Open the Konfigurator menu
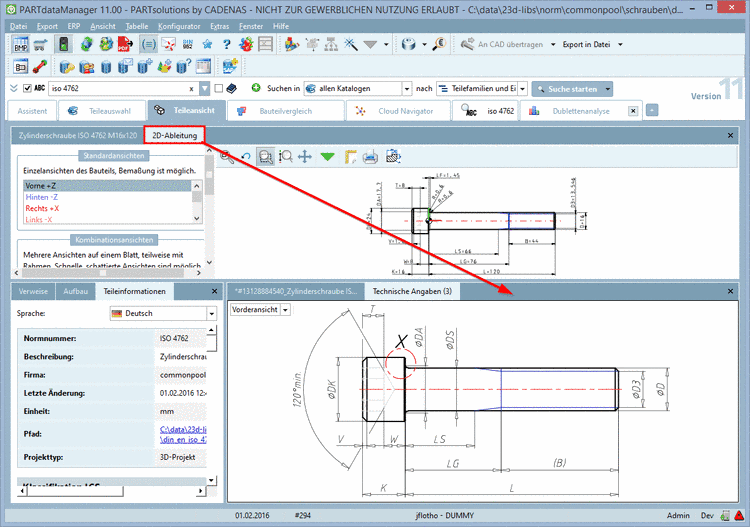 [x=180, y=24]
